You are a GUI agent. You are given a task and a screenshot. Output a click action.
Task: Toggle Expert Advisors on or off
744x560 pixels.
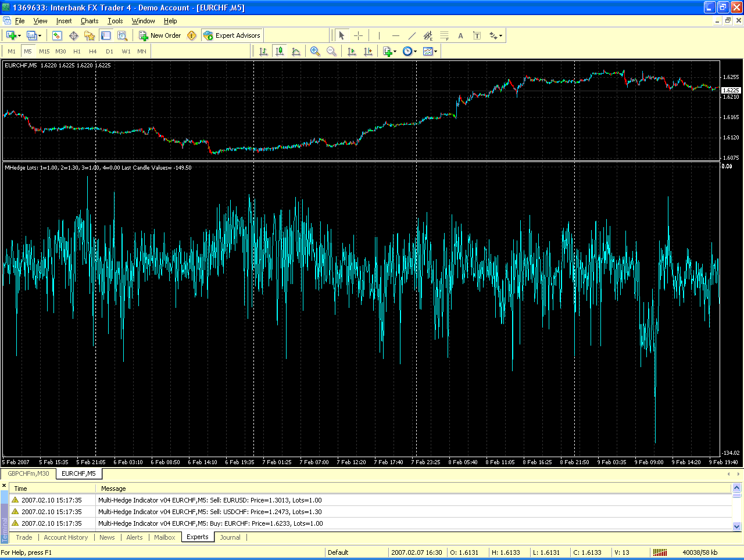point(232,35)
